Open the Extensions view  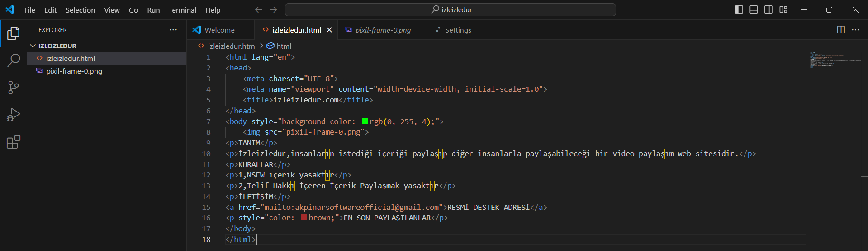(14, 142)
